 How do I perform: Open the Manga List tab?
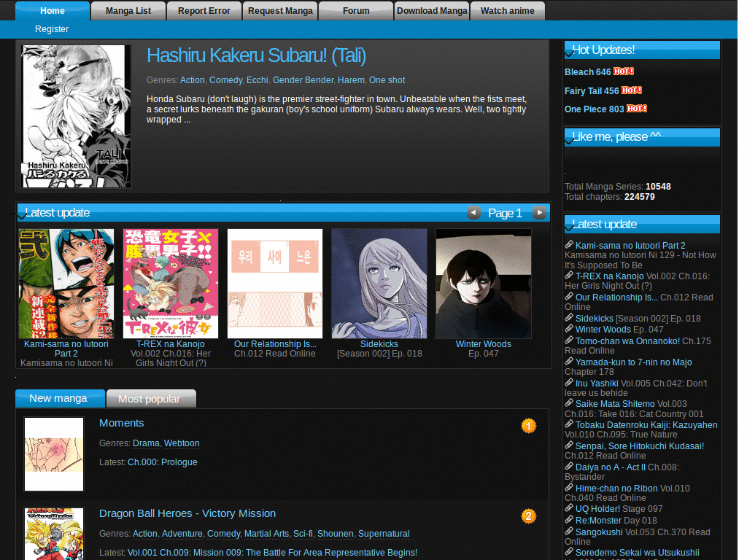coord(128,10)
